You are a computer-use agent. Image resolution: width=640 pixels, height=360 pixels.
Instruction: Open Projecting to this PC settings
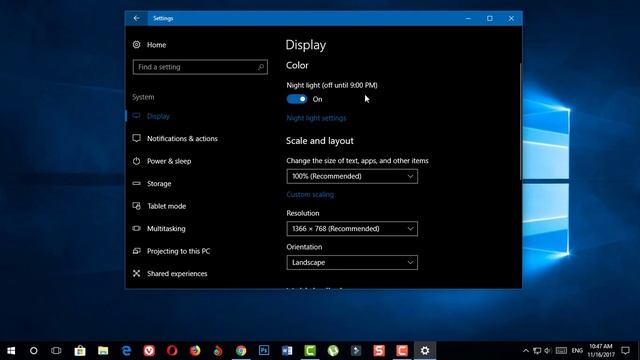pyautogui.click(x=171, y=251)
